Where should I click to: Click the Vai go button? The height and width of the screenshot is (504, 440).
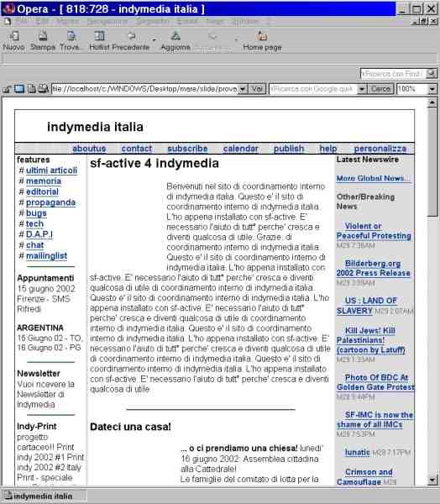pos(257,89)
